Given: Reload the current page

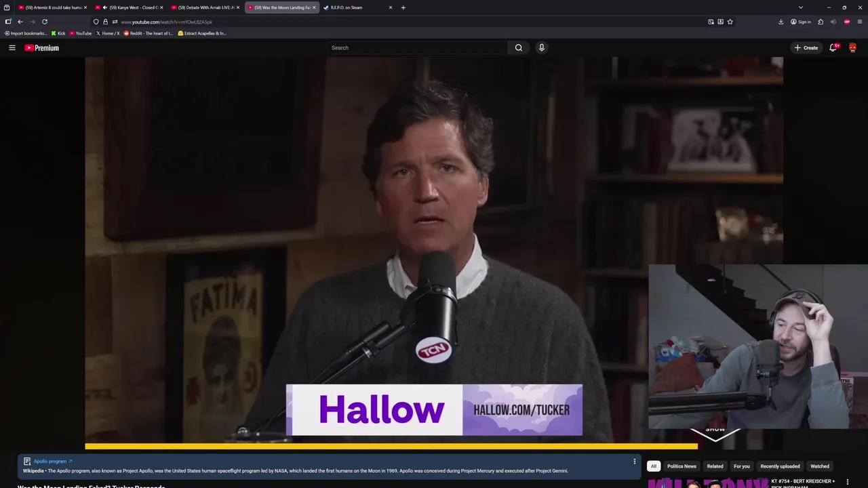Looking at the screenshot, I should click(x=45, y=22).
